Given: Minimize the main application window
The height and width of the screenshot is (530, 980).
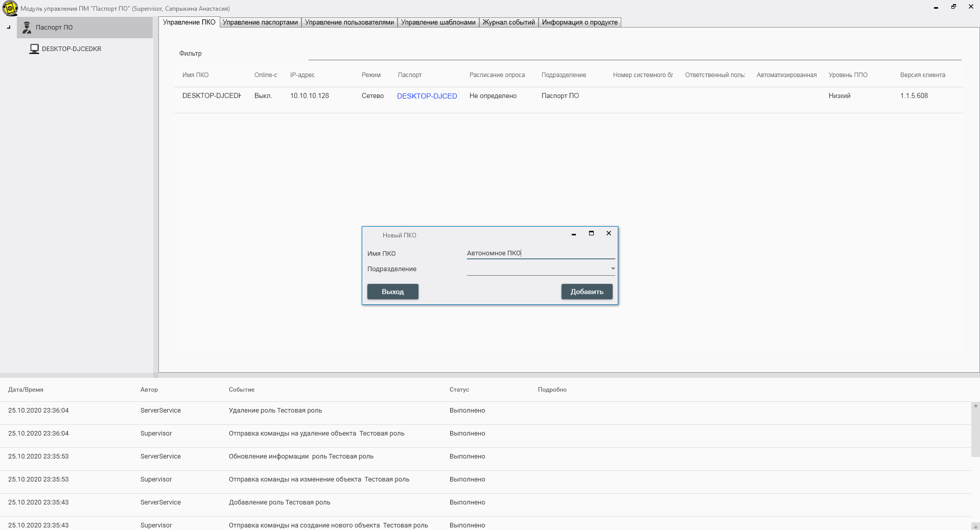Looking at the screenshot, I should 936,7.
